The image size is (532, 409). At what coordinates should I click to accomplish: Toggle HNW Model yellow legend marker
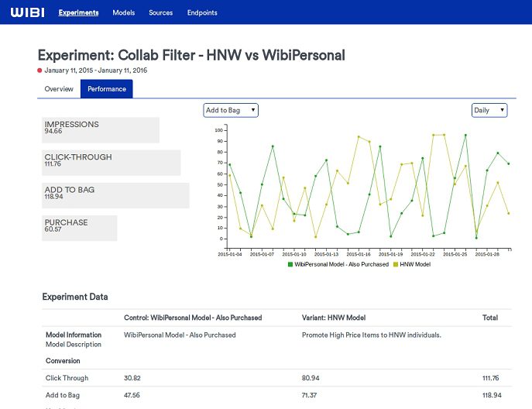[x=396, y=264]
